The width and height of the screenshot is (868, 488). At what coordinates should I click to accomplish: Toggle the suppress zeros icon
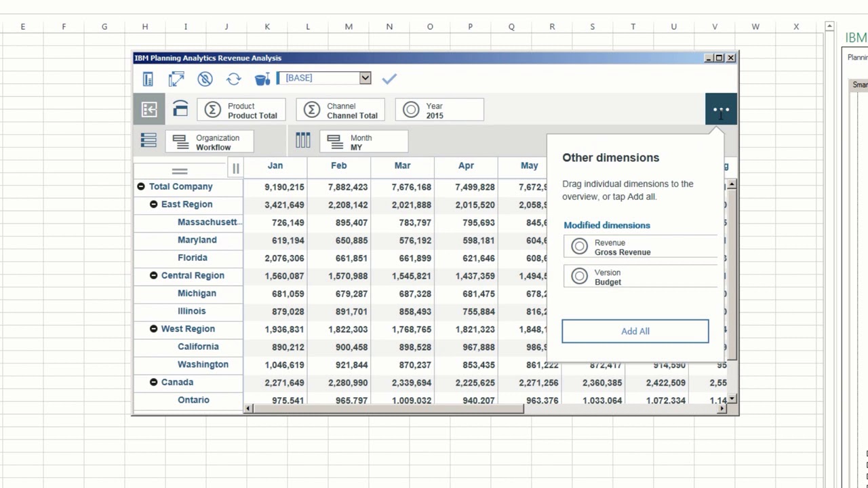pyautogui.click(x=205, y=79)
